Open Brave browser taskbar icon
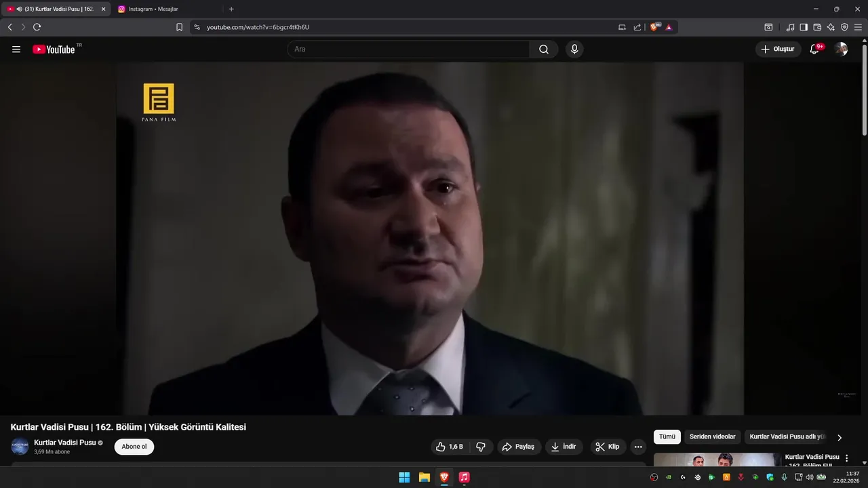 click(444, 477)
